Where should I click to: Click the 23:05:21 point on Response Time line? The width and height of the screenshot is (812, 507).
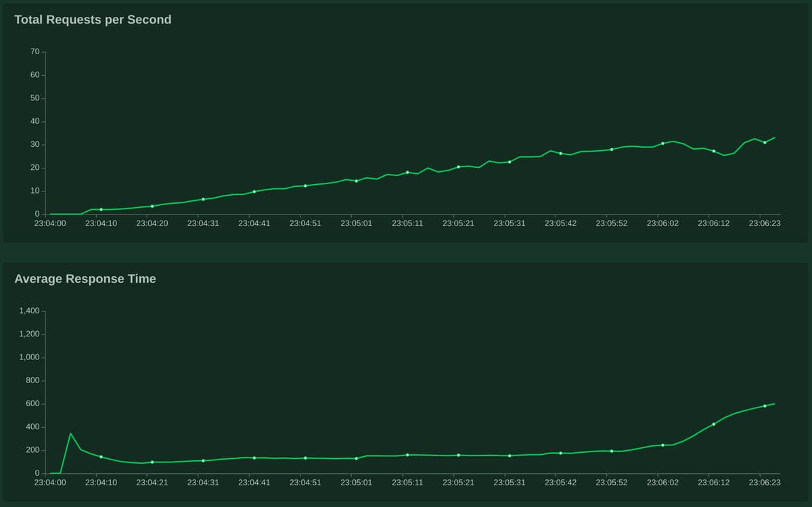coord(458,455)
